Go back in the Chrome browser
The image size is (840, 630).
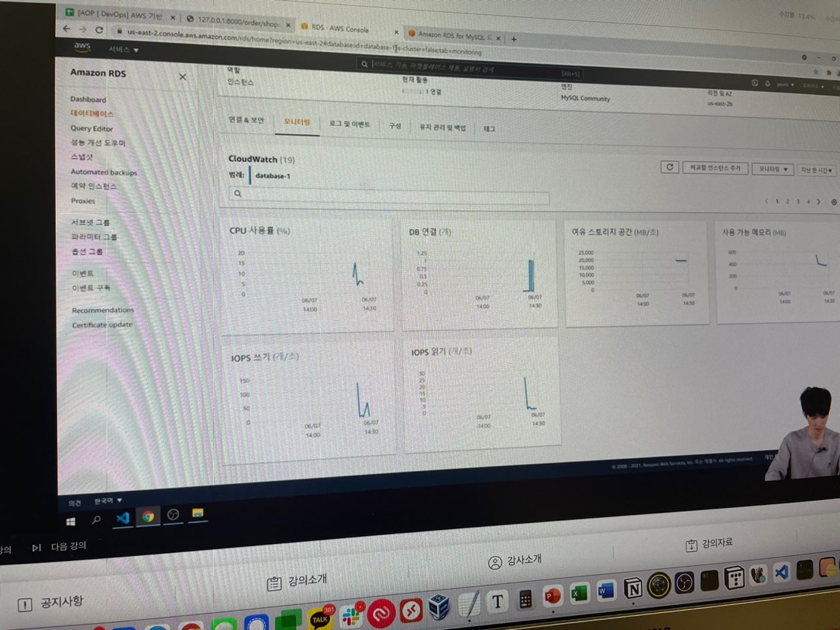pos(66,28)
